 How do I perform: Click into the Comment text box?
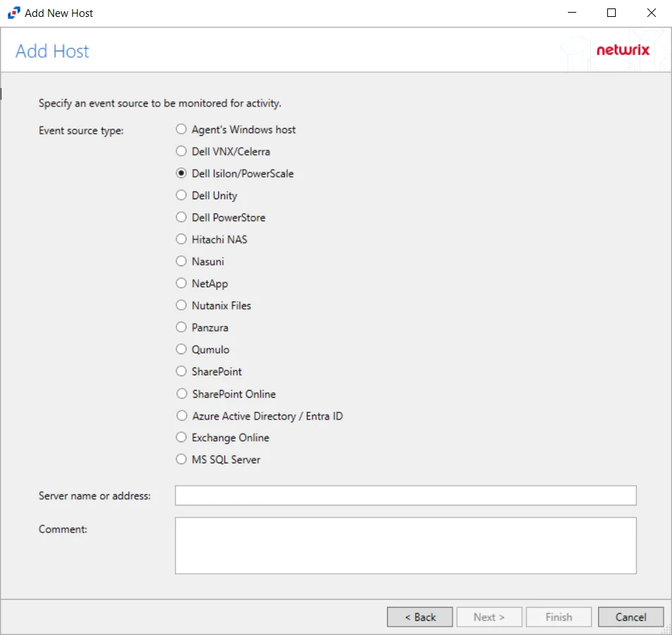[405, 546]
